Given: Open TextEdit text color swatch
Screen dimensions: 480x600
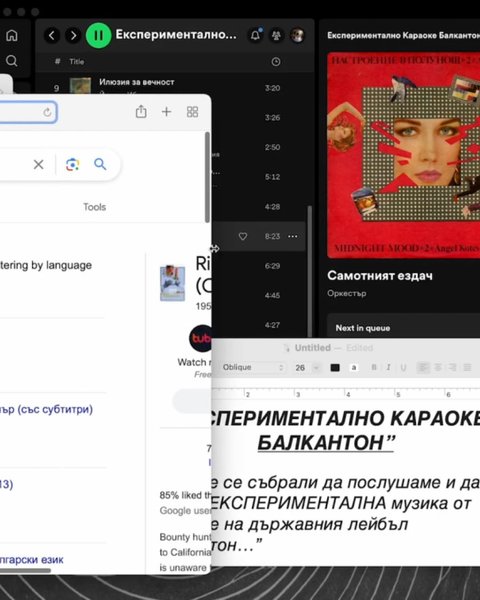Looking at the screenshot, I should click(335, 368).
